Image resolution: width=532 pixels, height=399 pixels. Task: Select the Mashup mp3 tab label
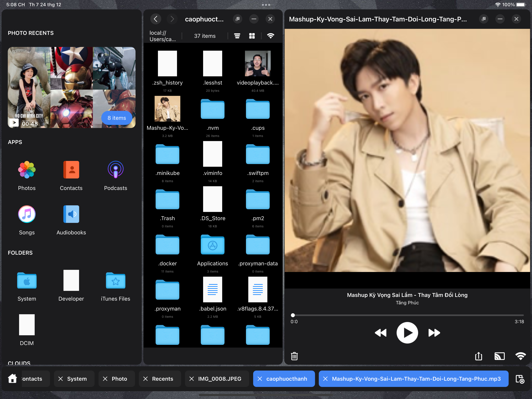(x=416, y=379)
